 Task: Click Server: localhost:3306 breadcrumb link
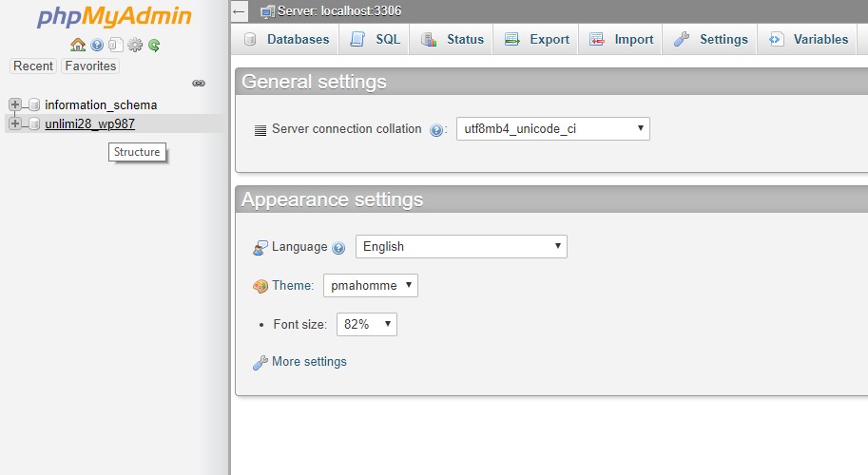point(339,11)
